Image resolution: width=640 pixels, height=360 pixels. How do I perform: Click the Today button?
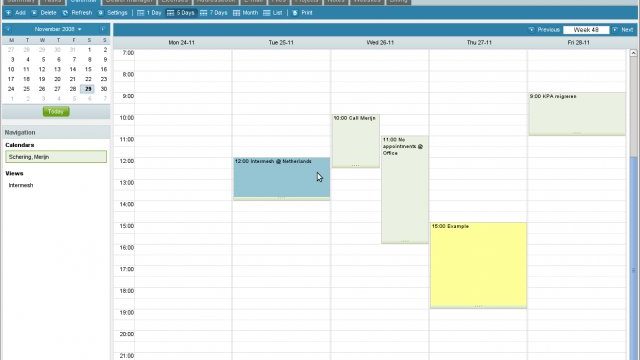point(56,111)
